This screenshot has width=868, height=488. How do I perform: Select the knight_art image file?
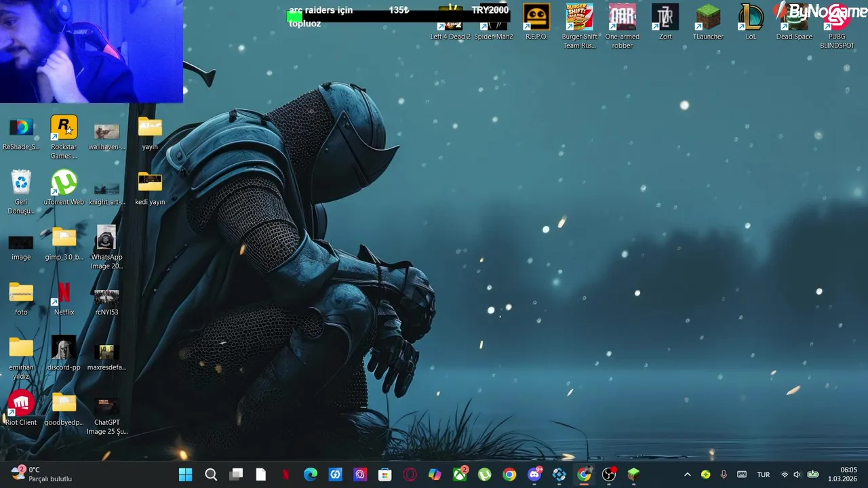(106, 192)
